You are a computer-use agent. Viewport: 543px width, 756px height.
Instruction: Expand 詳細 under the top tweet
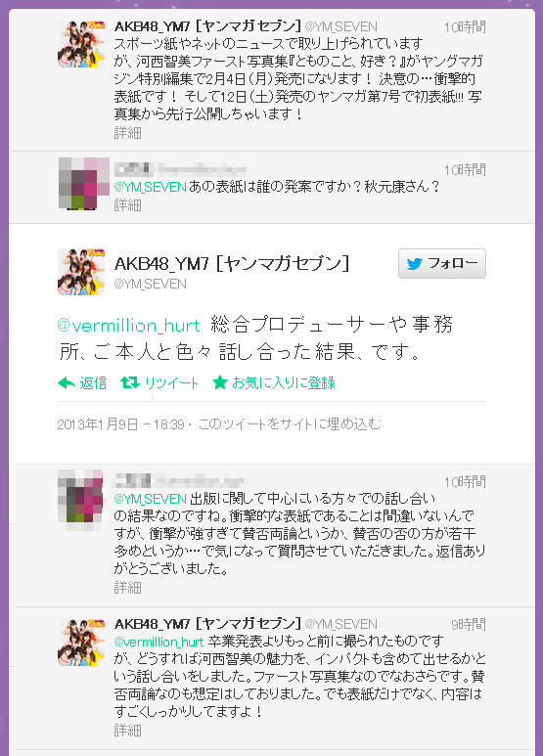pyautogui.click(x=128, y=133)
